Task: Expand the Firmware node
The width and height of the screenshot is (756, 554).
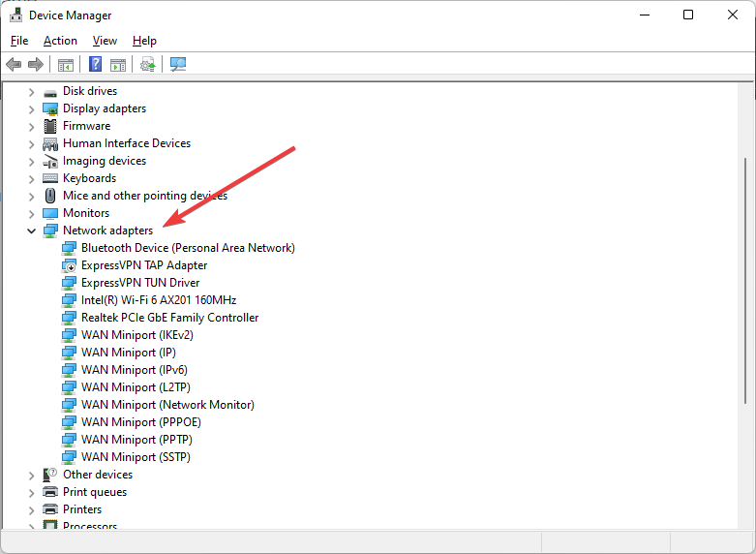Action: (31, 127)
